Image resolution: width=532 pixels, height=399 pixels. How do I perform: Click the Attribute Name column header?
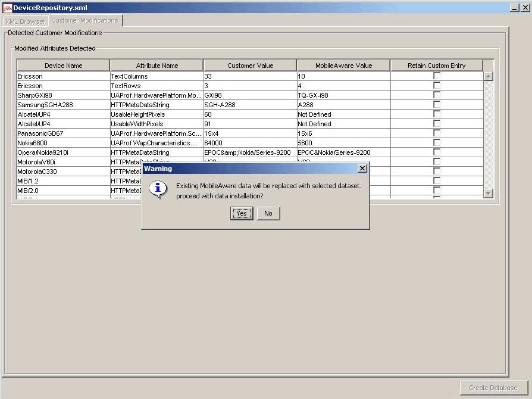click(157, 66)
